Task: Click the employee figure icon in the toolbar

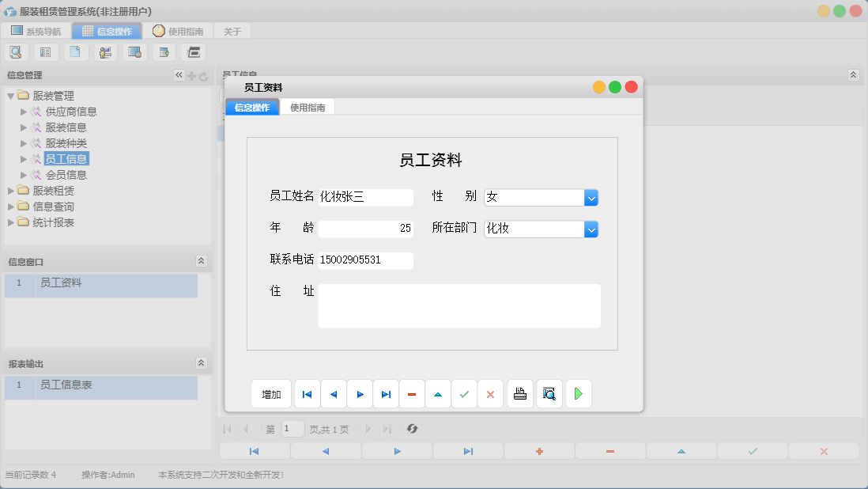Action: (105, 51)
